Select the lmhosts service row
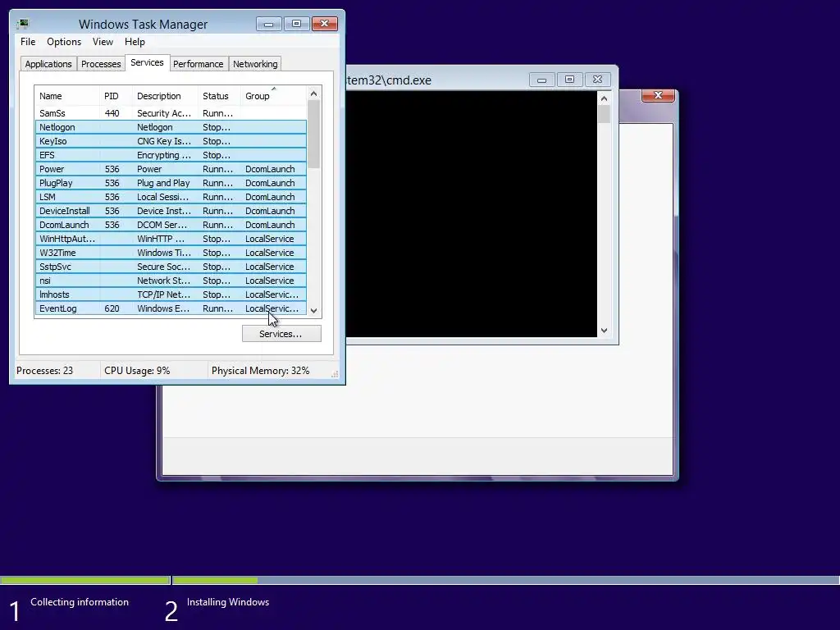This screenshot has width=840, height=630. pyautogui.click(x=171, y=294)
